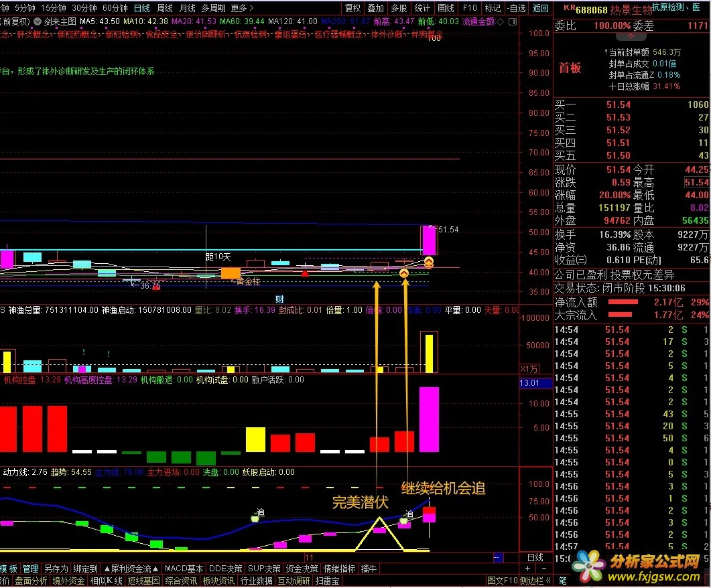This screenshot has height=588, width=711.
Task: Switch to the 30分钟 period
Action: pyautogui.click(x=84, y=8)
